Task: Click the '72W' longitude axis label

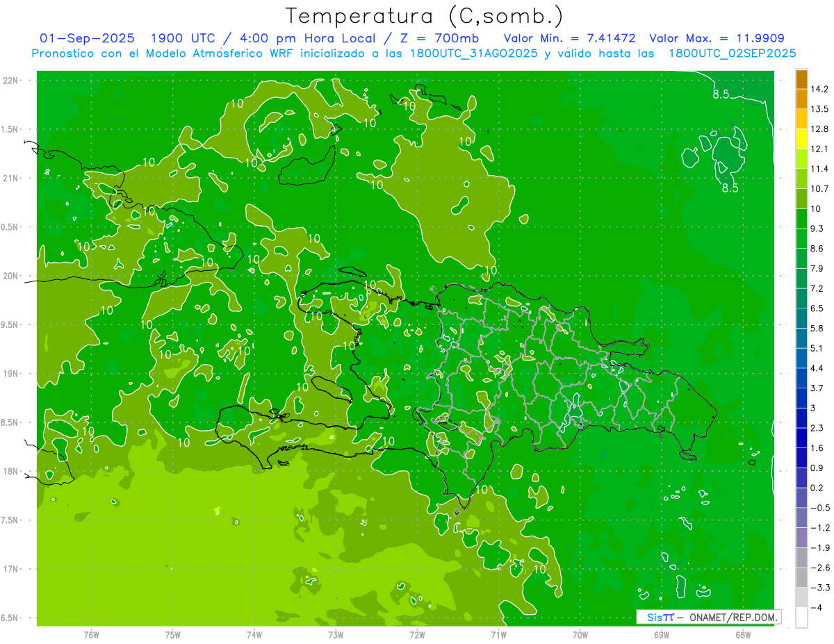Action: (417, 634)
